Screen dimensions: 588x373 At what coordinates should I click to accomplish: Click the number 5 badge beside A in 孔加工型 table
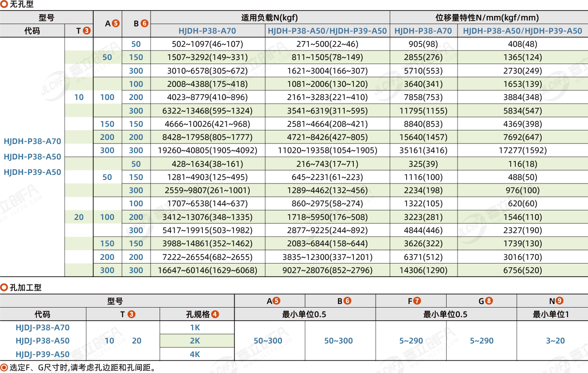point(276,301)
